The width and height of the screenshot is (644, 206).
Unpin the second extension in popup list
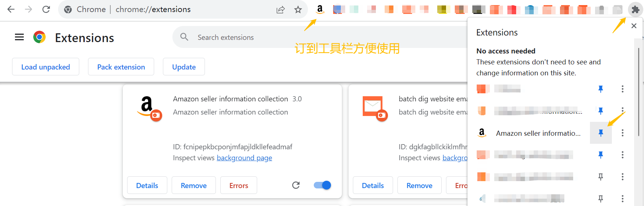click(601, 111)
